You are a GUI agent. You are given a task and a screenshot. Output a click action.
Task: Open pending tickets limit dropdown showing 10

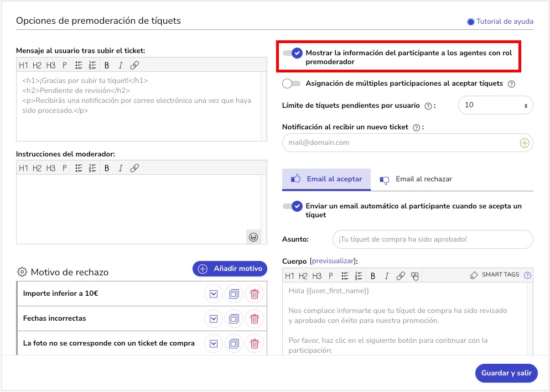495,105
